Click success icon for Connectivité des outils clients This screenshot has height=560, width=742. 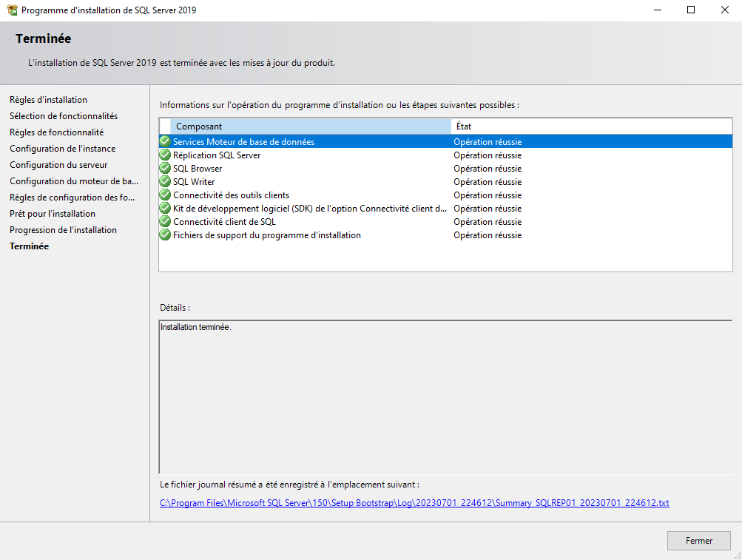click(x=165, y=195)
